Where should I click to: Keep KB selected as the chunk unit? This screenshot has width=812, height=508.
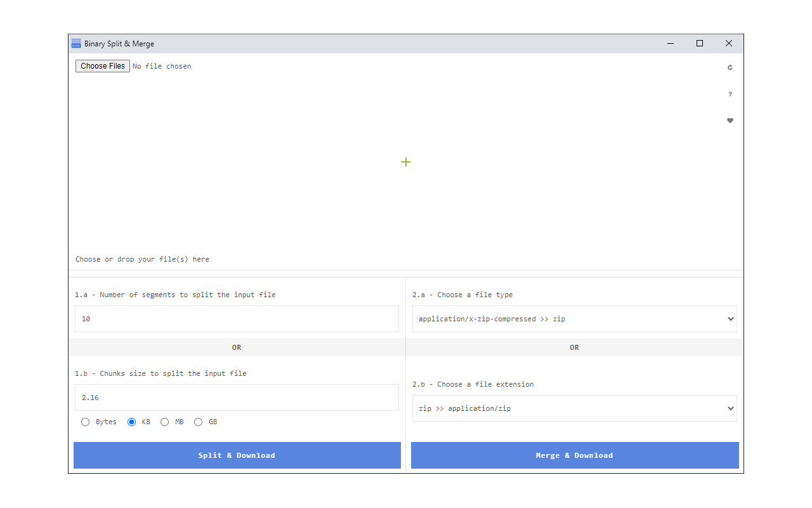[x=132, y=422]
